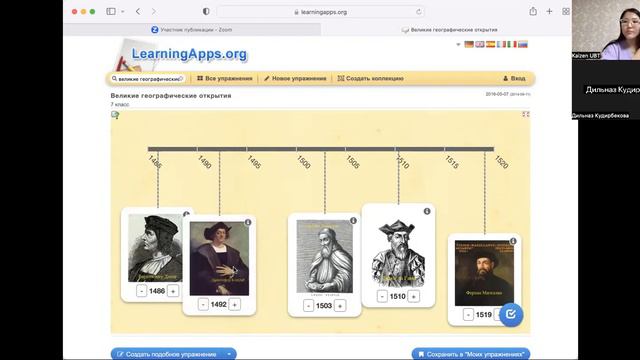Switch to the Zoom 'Участник публикации' tab

point(192,29)
